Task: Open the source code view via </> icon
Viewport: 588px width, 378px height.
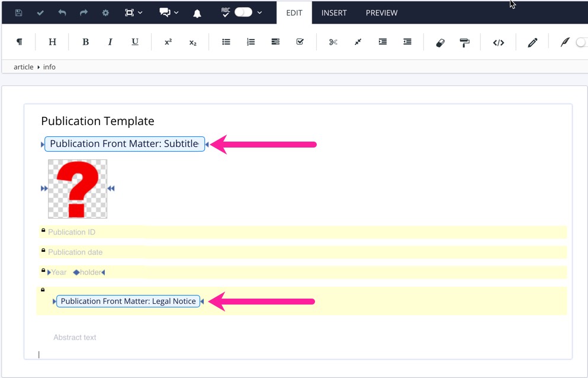Action: pos(499,41)
